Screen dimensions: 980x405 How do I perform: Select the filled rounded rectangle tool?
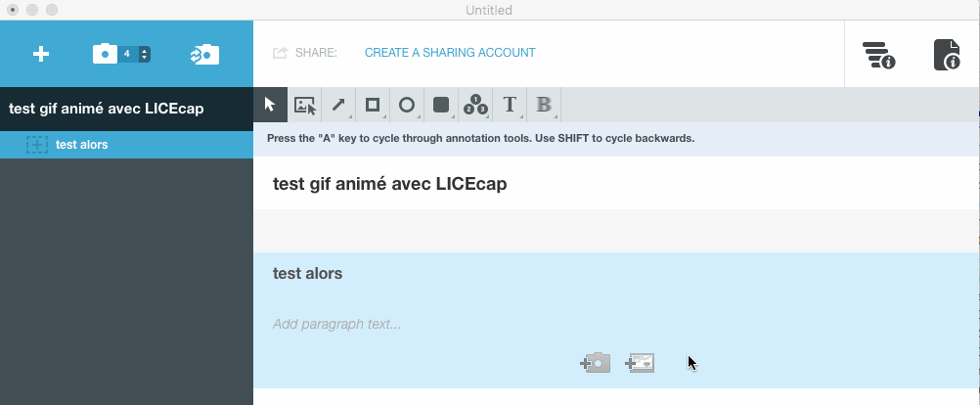click(x=441, y=105)
